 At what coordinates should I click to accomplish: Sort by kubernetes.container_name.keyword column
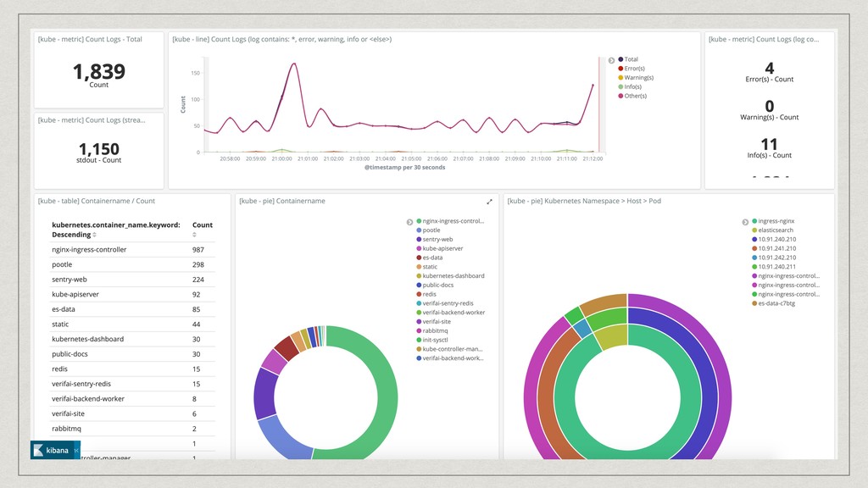click(x=116, y=230)
